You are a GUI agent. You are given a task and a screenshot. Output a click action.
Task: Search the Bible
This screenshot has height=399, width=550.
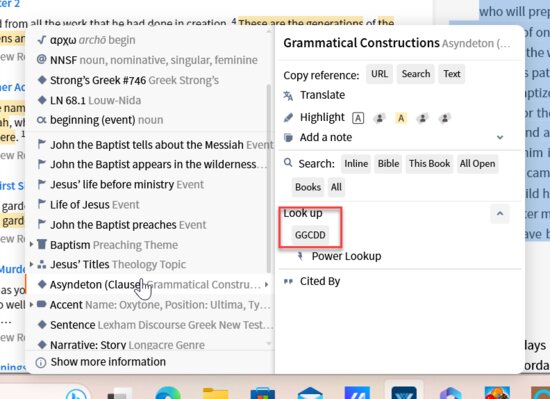388,164
